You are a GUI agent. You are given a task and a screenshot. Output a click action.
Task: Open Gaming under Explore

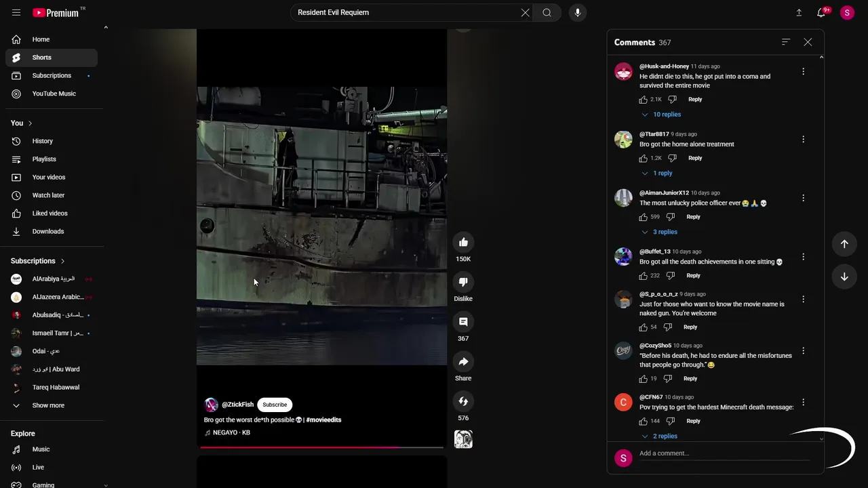point(52,484)
